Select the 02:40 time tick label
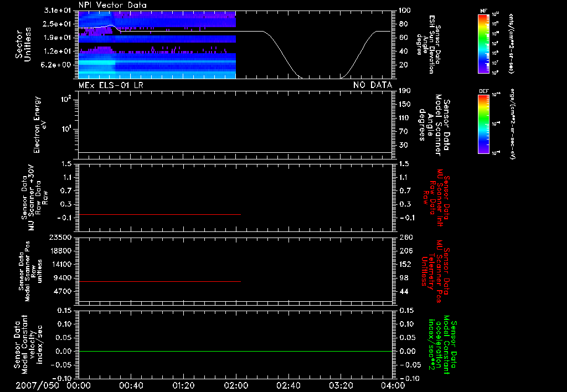The image size is (567, 392). (288, 385)
